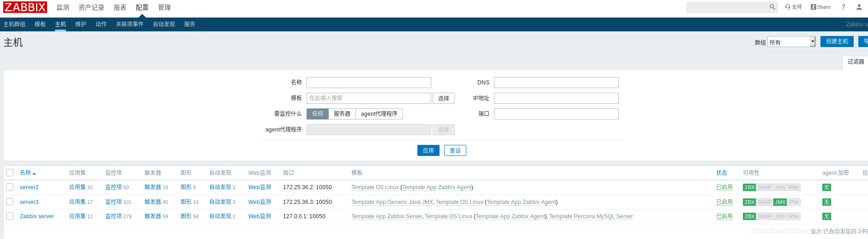Go to 模板 submenu

tap(40, 24)
